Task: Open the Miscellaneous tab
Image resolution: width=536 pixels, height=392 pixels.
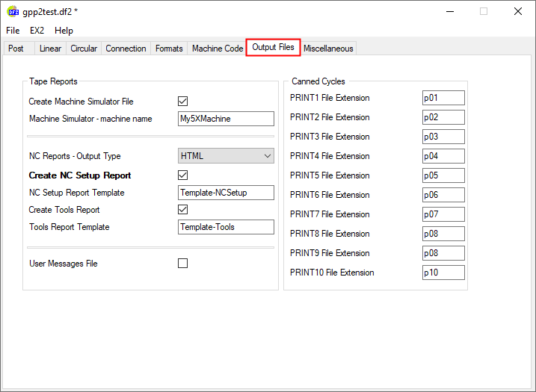Action: pyautogui.click(x=328, y=49)
